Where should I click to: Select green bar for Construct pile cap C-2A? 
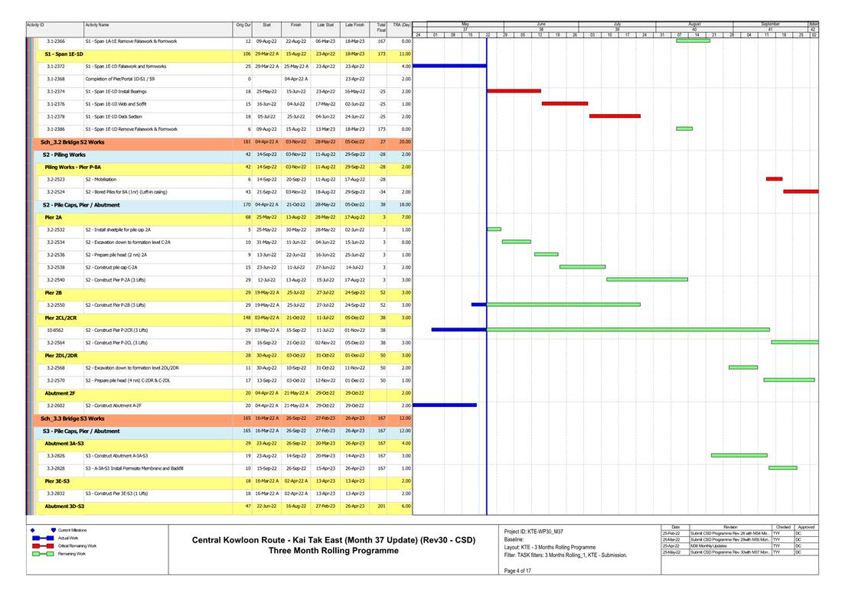click(x=582, y=267)
